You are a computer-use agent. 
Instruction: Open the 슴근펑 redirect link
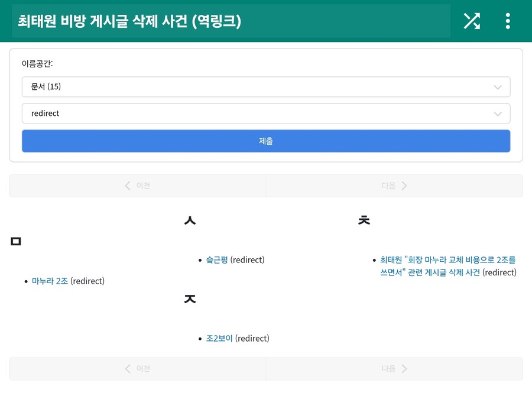coord(218,259)
